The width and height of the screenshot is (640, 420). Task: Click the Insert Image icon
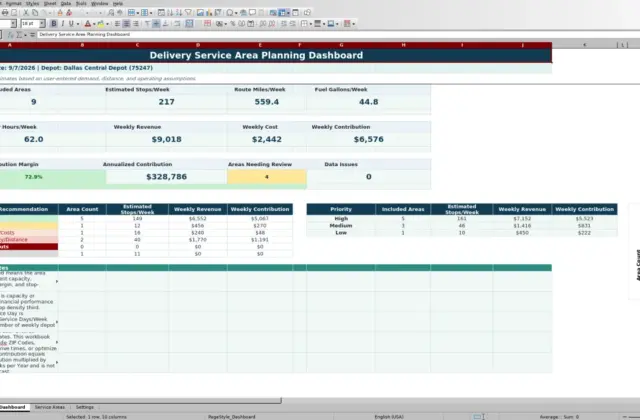tap(200, 13)
